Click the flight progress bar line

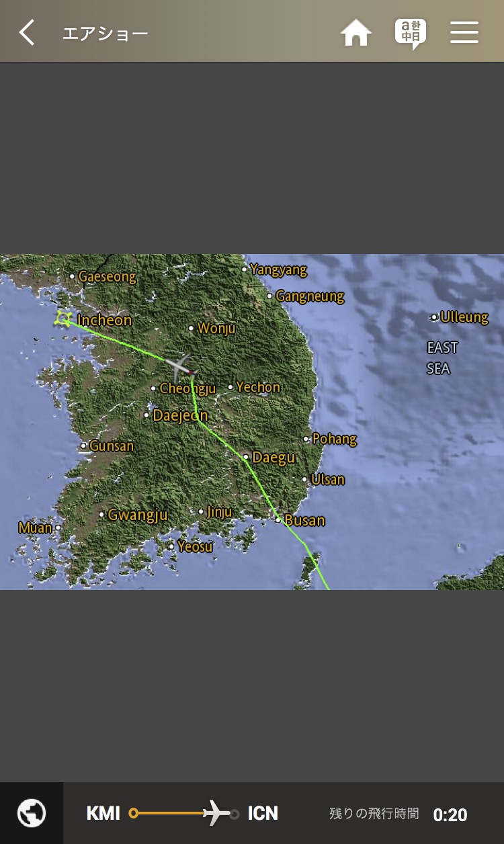pos(183,814)
